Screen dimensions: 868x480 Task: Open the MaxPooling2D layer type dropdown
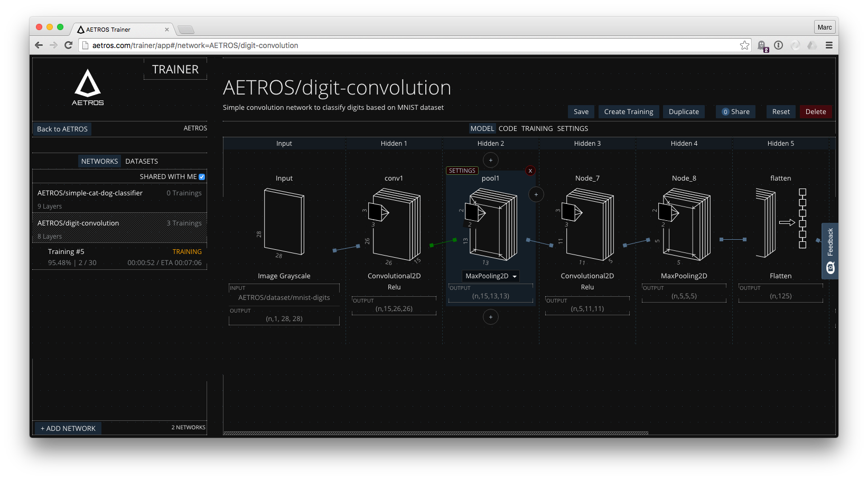[x=490, y=276]
